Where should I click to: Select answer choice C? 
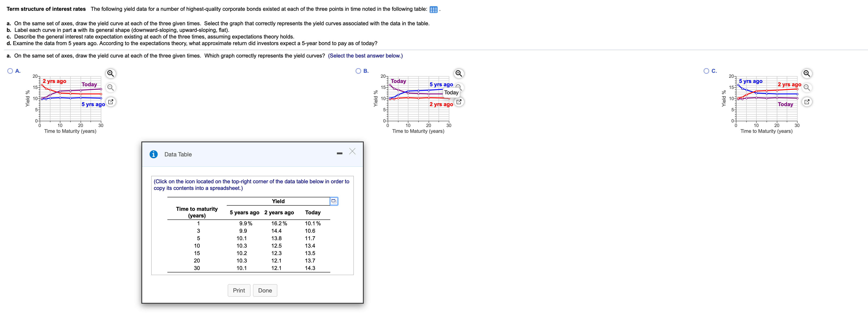point(706,71)
